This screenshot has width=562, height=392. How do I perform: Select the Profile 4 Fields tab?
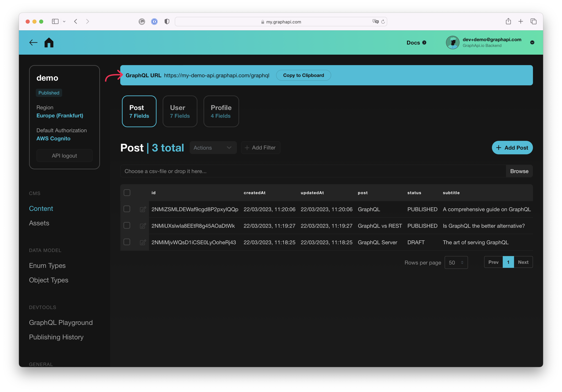(221, 111)
